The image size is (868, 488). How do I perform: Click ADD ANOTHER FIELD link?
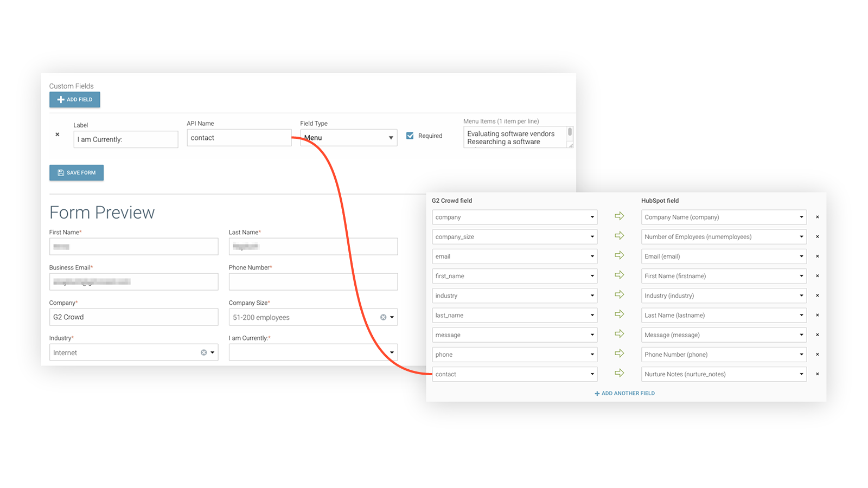pos(624,393)
